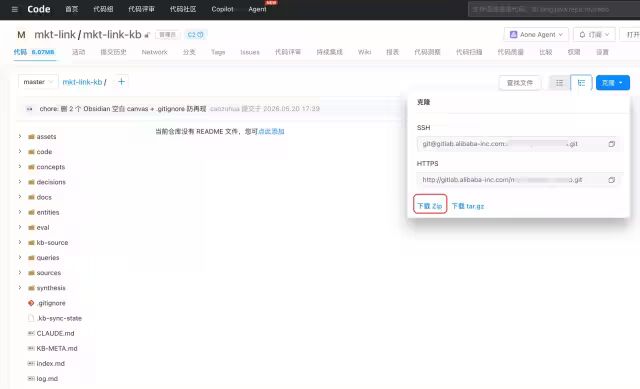Image resolution: width=640 pixels, height=389 pixels.
Task: Switch to the Tags tab
Action: 218,52
